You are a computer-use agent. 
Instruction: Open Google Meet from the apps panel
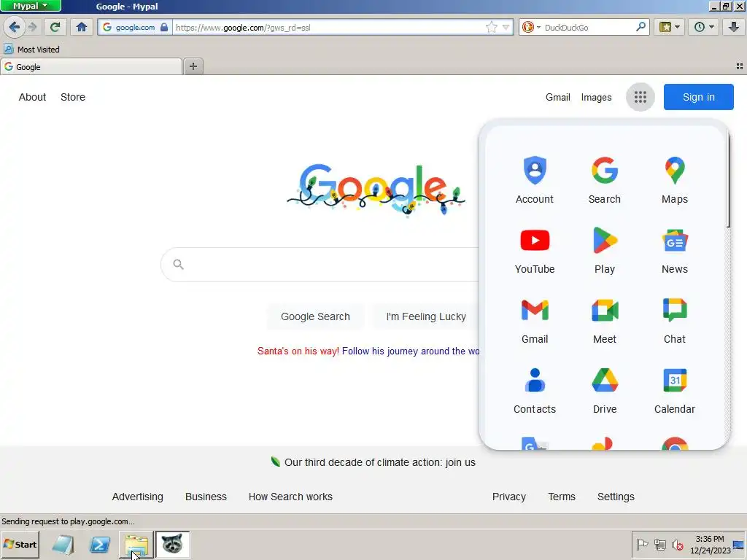click(605, 321)
